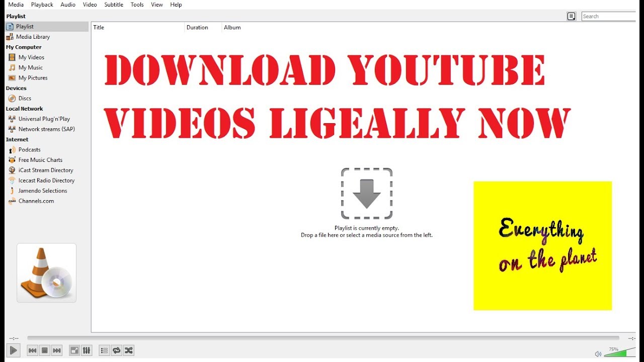Click the playback seek bar
The height and width of the screenshot is (362, 644).
pyautogui.click(x=324, y=338)
